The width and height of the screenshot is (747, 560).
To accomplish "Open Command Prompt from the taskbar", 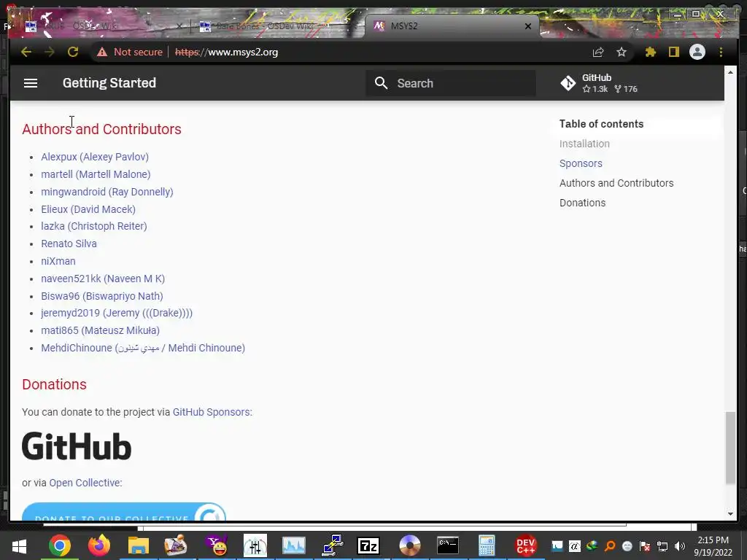I will 448,545.
